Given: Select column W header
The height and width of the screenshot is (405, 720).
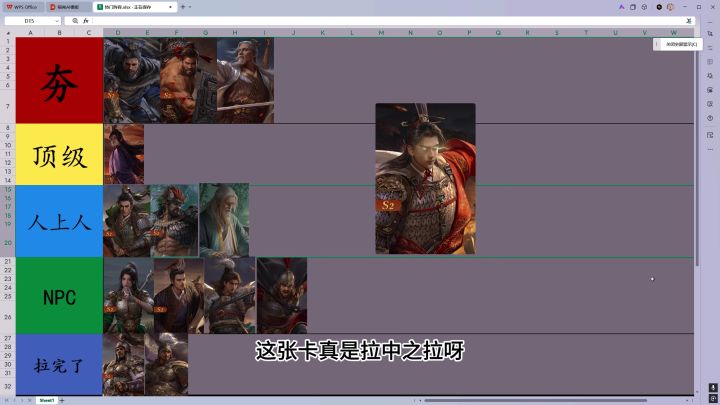Looking at the screenshot, I should pos(674,33).
